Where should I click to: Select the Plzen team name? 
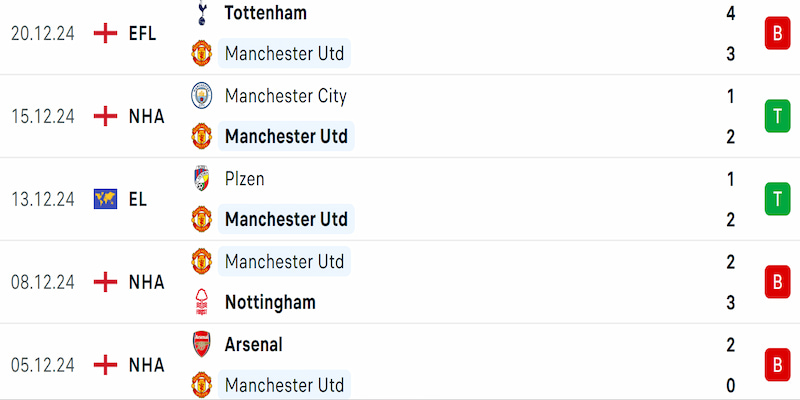pyautogui.click(x=244, y=179)
